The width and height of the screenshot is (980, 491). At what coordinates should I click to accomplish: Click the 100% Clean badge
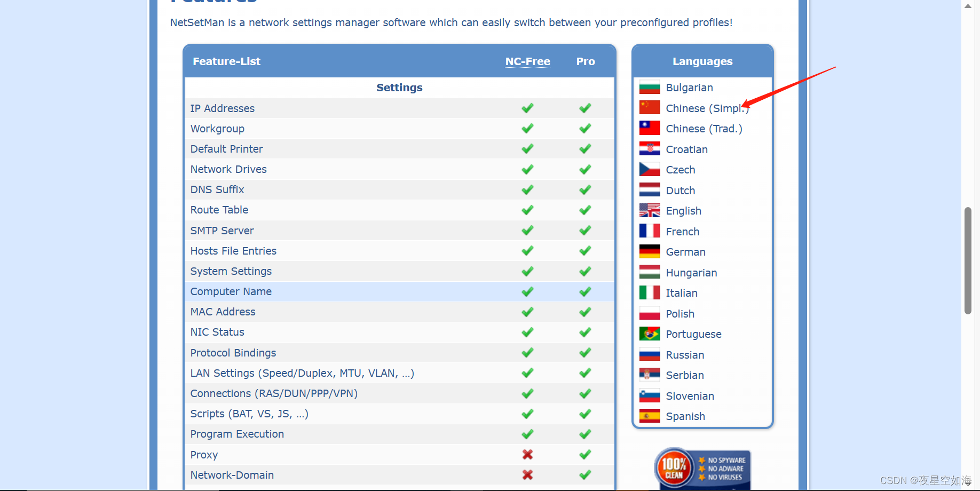(702, 469)
